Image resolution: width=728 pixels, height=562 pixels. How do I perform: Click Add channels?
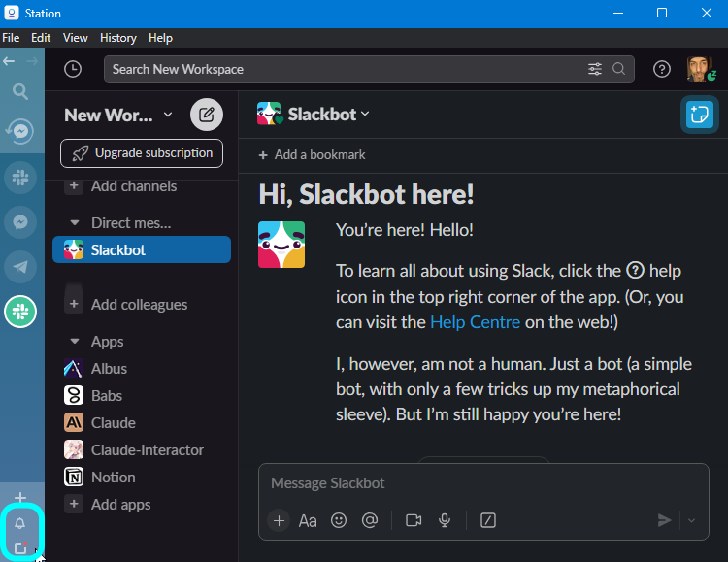pos(134,186)
